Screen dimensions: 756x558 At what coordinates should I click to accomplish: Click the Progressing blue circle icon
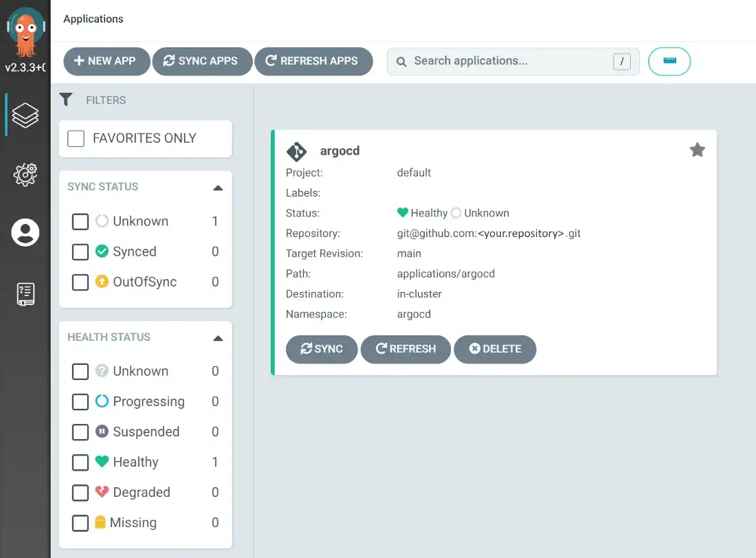tap(102, 401)
